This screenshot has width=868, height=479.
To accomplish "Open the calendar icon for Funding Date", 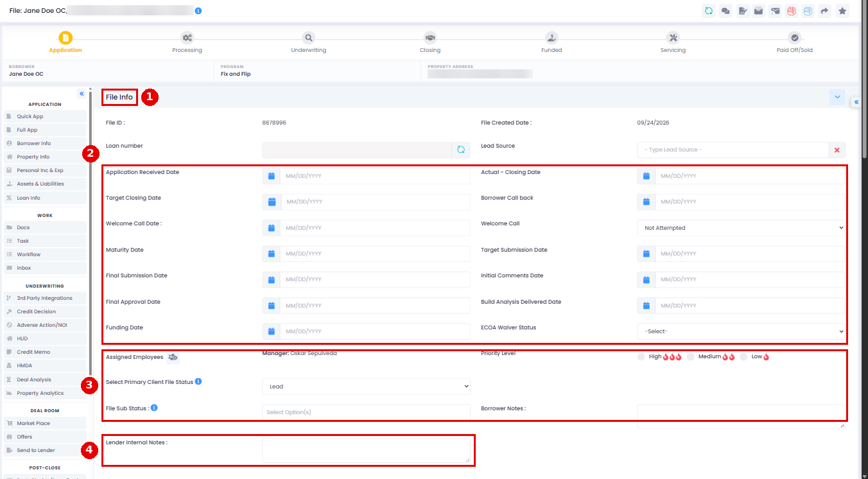I will (x=272, y=331).
